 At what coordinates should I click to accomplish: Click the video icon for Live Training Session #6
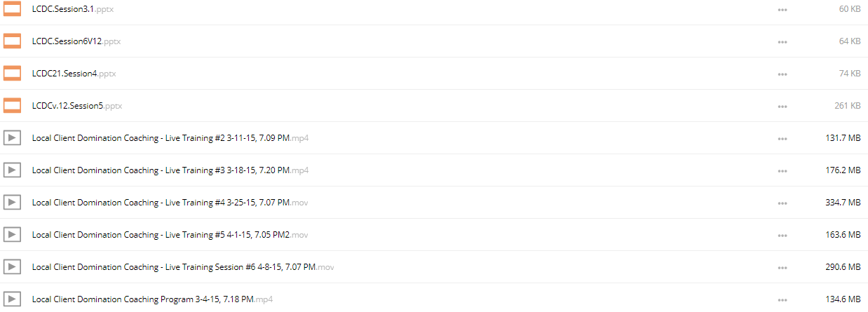[x=12, y=267]
